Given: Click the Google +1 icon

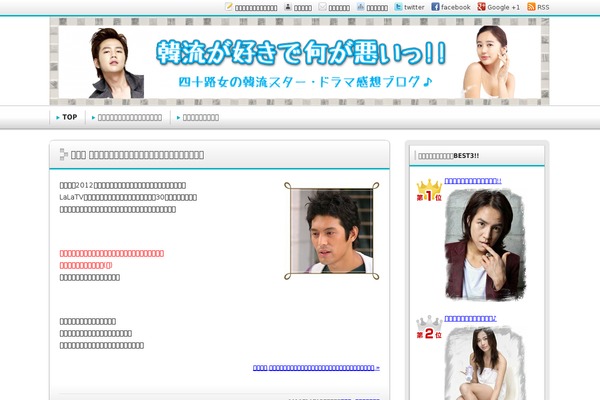Looking at the screenshot, I should tap(481, 7).
